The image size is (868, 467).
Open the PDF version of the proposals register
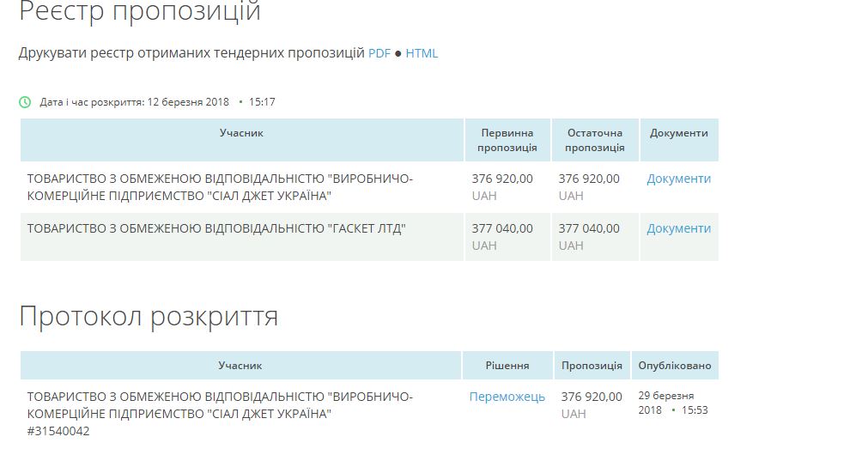coord(379,54)
